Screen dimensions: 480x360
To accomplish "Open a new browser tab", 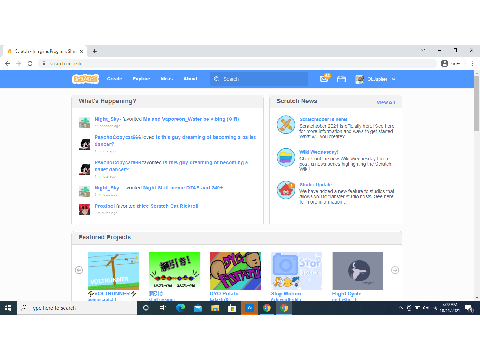I will [95, 51].
